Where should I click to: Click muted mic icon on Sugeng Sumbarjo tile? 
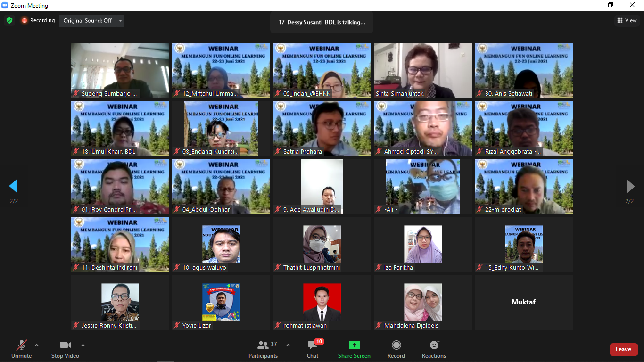76,94
